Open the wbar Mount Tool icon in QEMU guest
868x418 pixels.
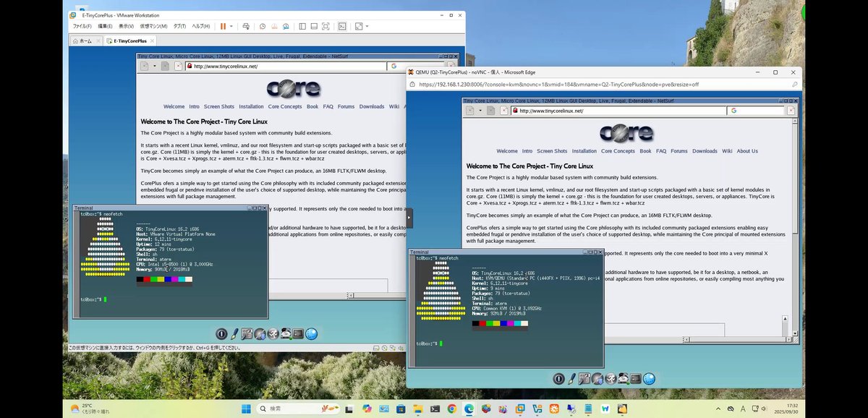tap(623, 378)
